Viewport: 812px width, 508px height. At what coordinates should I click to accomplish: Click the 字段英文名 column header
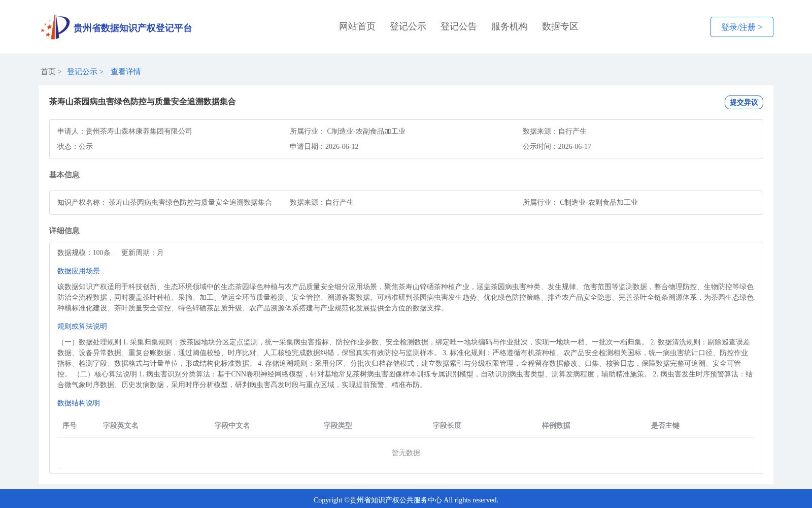121,425
